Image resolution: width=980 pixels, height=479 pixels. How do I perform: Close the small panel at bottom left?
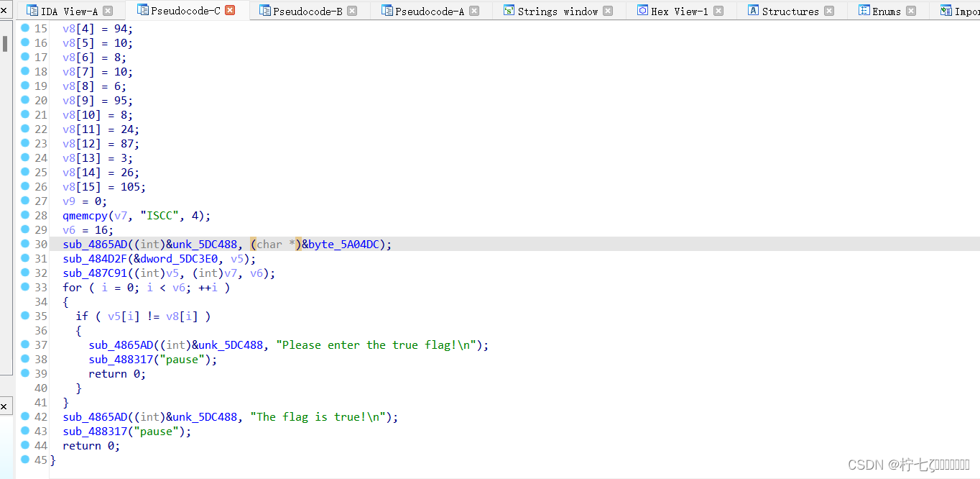coord(5,406)
